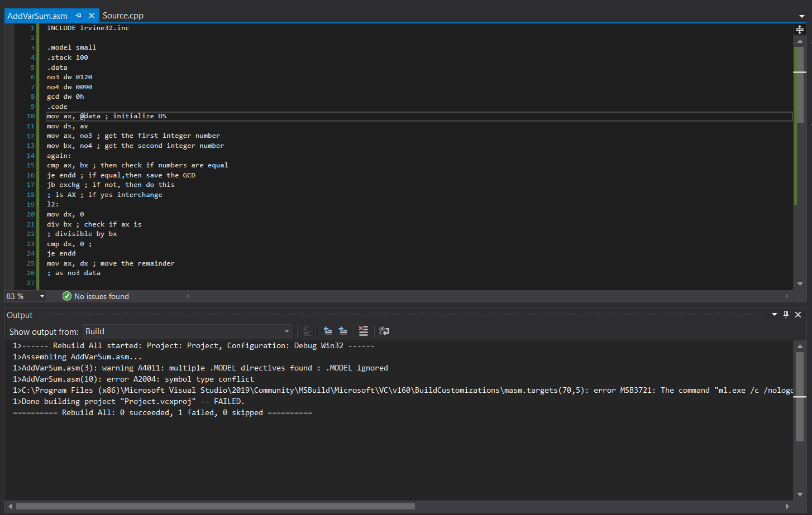Image resolution: width=812 pixels, height=515 pixels.
Task: Click the Done building project FAILED line
Action: (129, 401)
